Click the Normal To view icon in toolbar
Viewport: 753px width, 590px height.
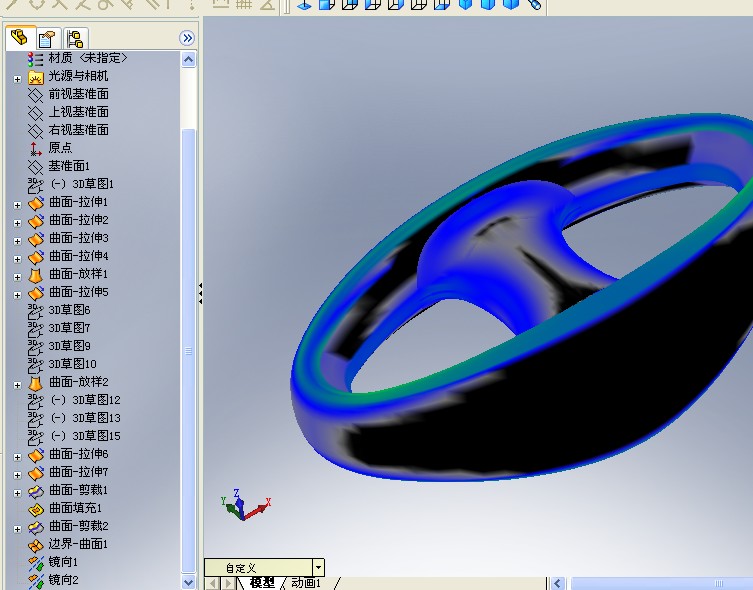[x=303, y=5]
